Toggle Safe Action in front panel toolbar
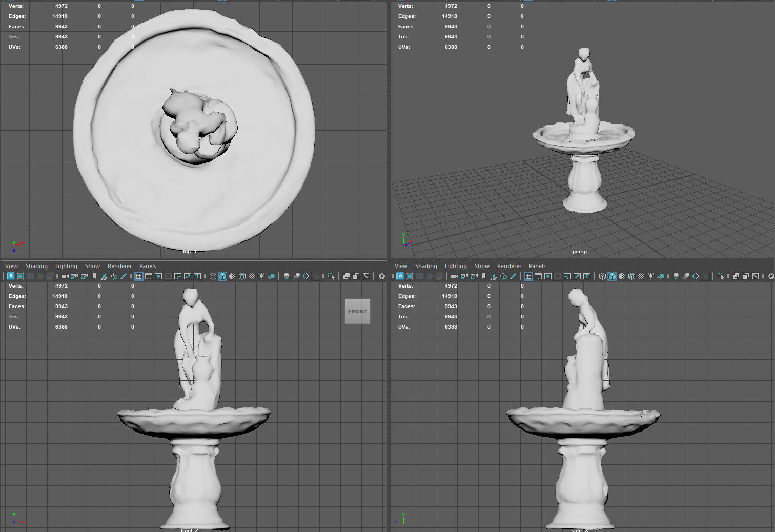This screenshot has width=775, height=532. tap(188, 276)
